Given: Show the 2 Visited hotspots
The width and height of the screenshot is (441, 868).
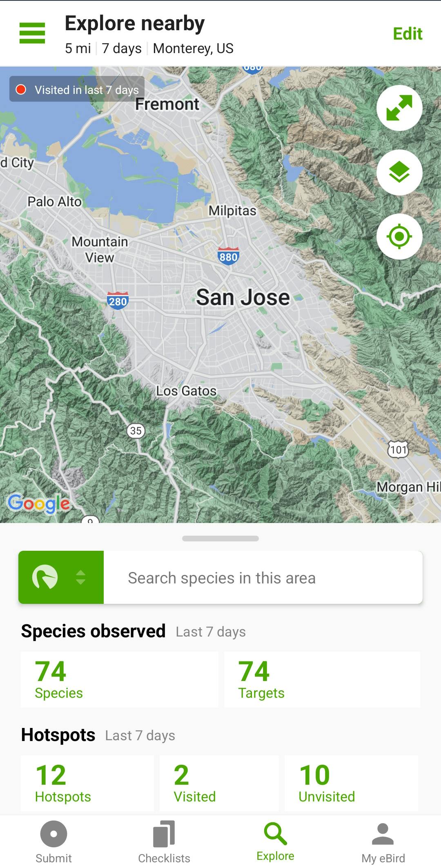Looking at the screenshot, I should pyautogui.click(x=219, y=783).
